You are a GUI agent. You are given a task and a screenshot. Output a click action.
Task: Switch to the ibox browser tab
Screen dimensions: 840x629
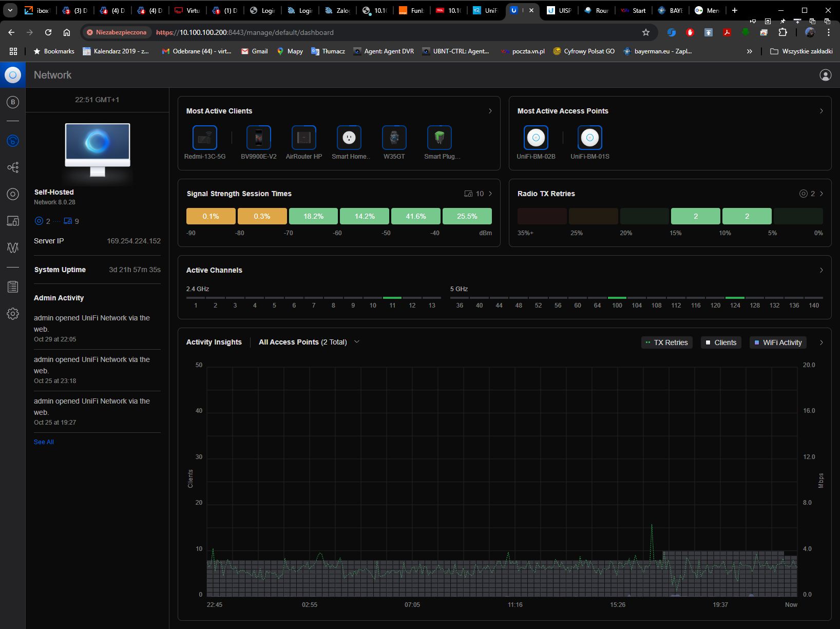pyautogui.click(x=37, y=10)
